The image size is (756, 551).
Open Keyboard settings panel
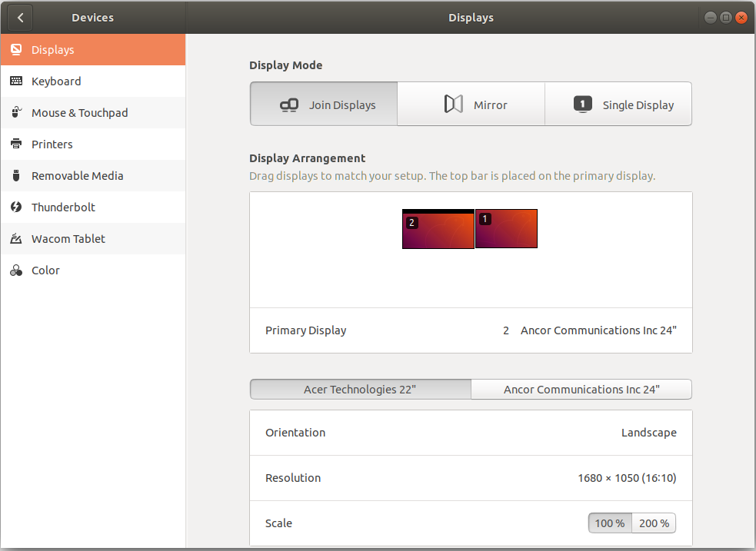tap(93, 81)
